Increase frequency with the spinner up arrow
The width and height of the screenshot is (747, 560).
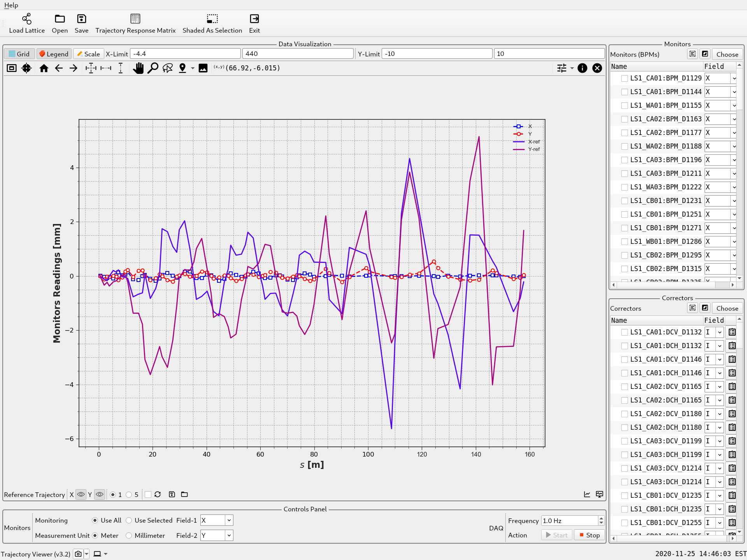pos(601,518)
